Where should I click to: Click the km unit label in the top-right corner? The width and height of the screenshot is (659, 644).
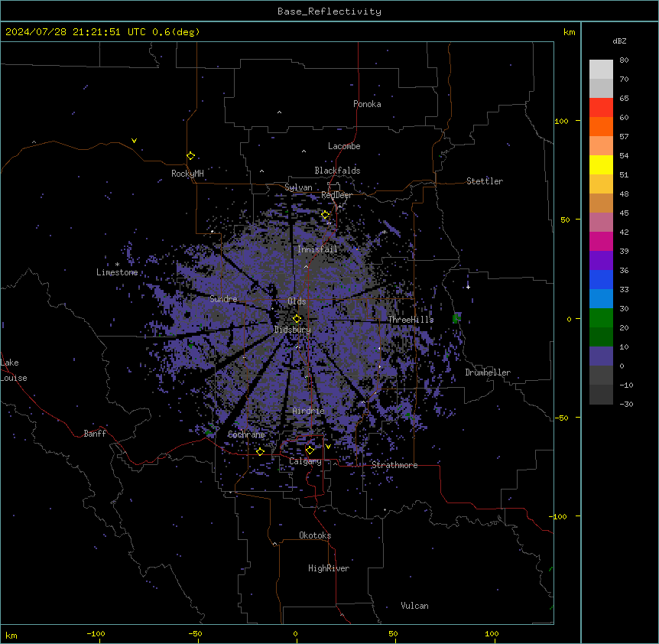click(570, 32)
